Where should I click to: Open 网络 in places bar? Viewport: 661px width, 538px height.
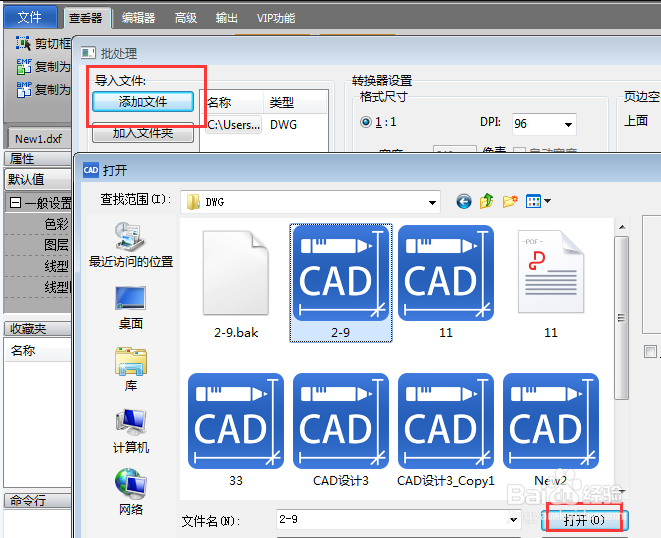click(x=131, y=492)
